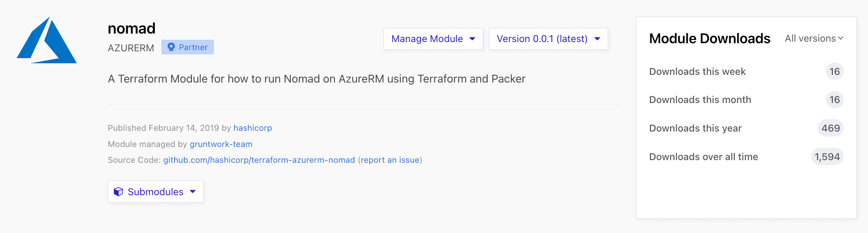Open the hashicorp publisher link

253,128
